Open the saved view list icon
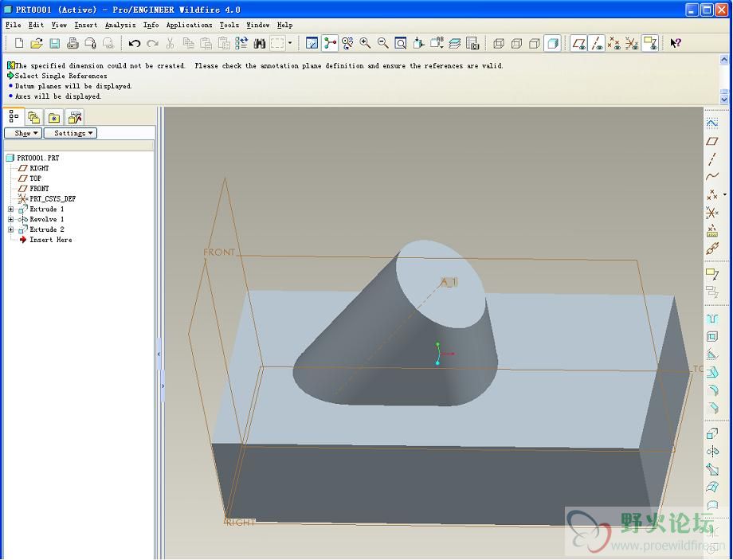The width and height of the screenshot is (733, 560). (436, 44)
